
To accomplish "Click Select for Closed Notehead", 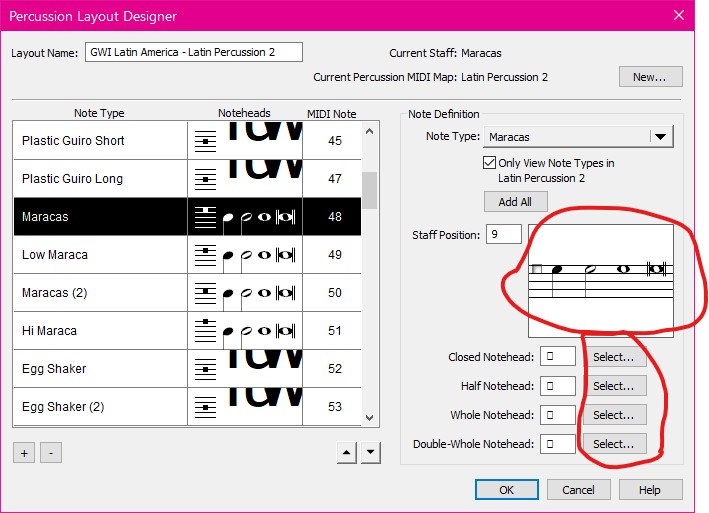I will 613,357.
